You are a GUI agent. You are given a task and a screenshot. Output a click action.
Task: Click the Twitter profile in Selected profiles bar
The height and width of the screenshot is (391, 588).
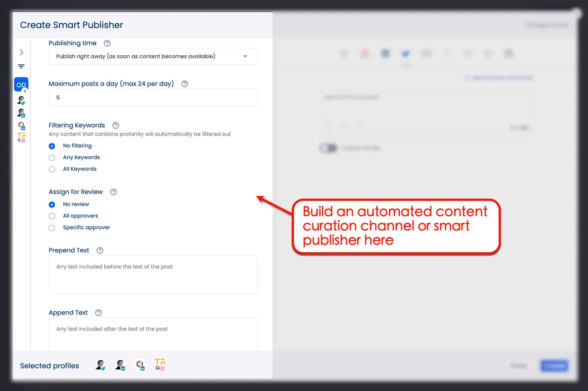point(100,366)
